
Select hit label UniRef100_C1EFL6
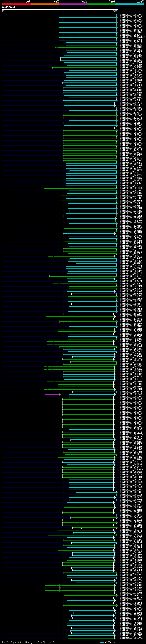(131, 53)
